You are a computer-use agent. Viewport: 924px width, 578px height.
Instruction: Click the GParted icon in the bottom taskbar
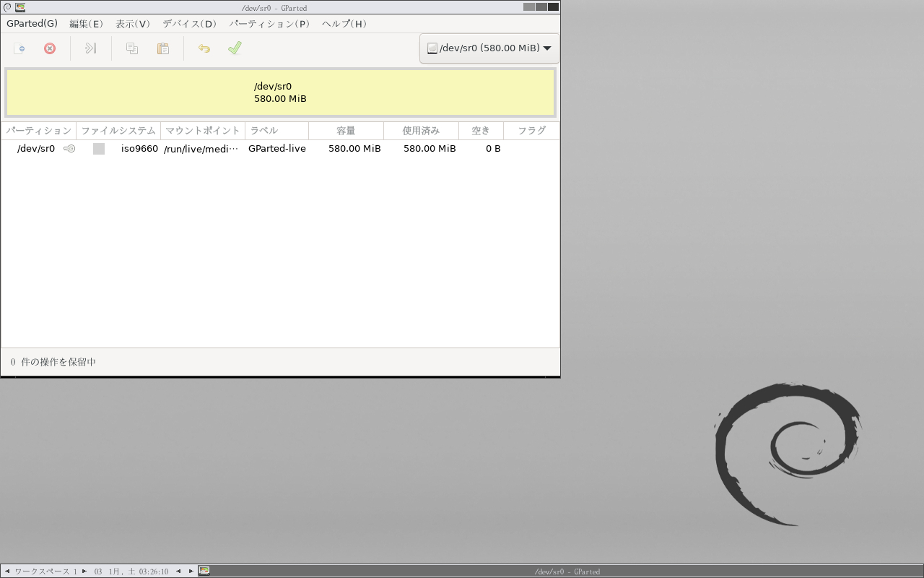coord(204,571)
